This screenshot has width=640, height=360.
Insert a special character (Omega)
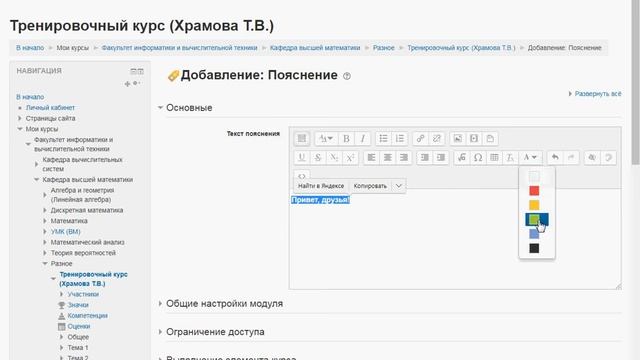click(478, 158)
